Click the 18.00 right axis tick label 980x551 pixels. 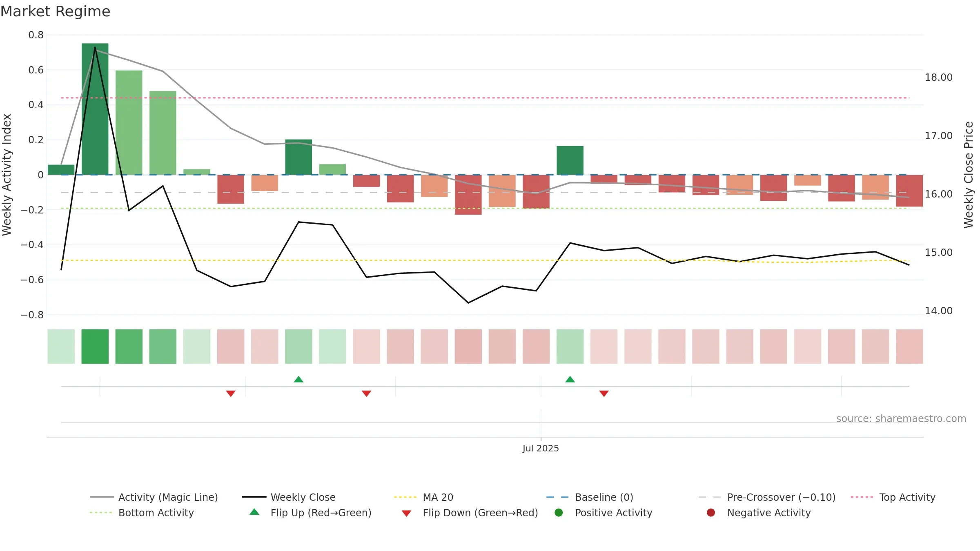tap(938, 78)
